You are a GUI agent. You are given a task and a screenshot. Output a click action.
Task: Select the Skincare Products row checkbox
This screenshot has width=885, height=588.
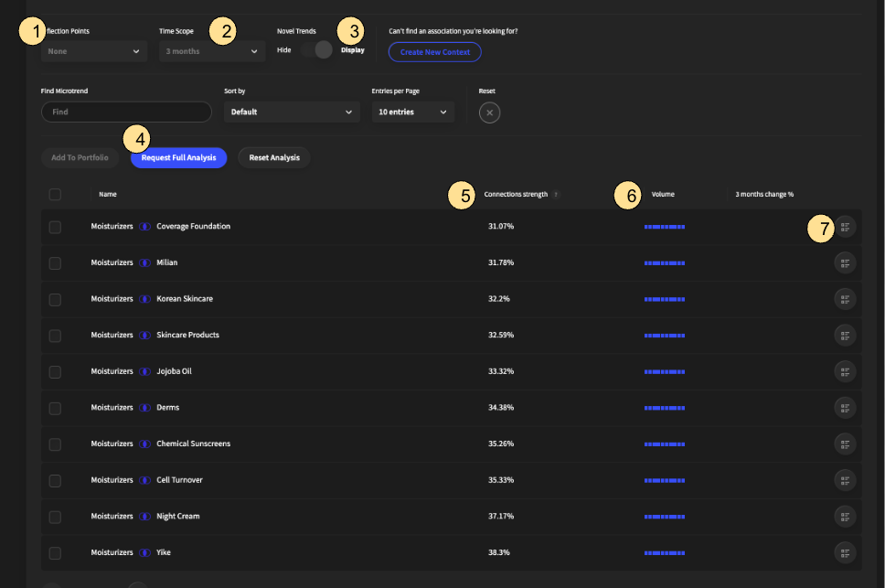click(55, 336)
